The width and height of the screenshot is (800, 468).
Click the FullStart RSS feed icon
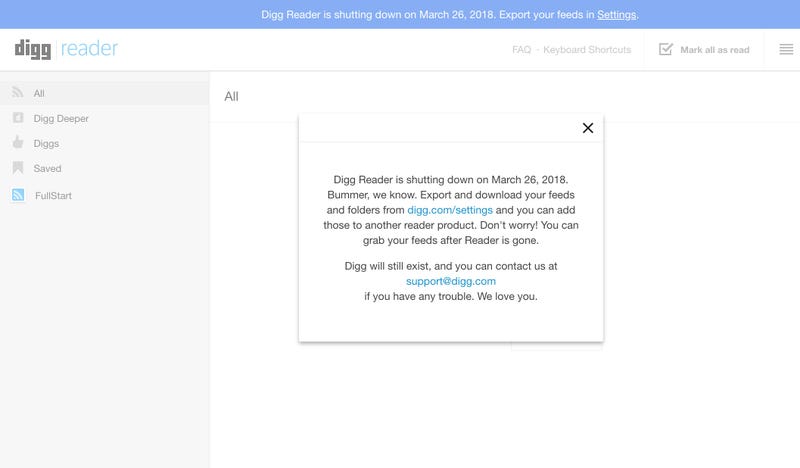tap(18, 195)
